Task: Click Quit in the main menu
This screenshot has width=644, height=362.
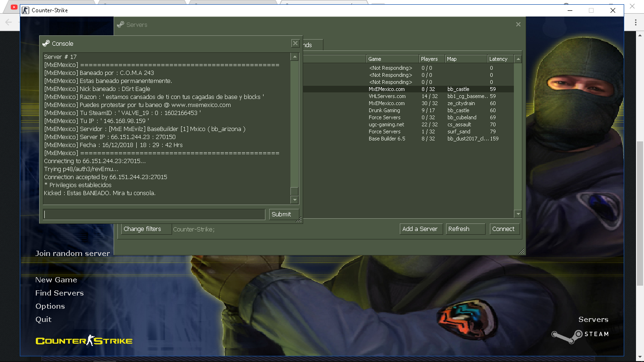Action: click(43, 319)
